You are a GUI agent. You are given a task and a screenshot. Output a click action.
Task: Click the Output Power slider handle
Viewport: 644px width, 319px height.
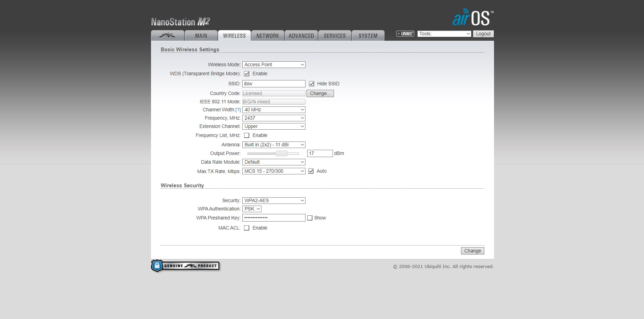pos(282,153)
